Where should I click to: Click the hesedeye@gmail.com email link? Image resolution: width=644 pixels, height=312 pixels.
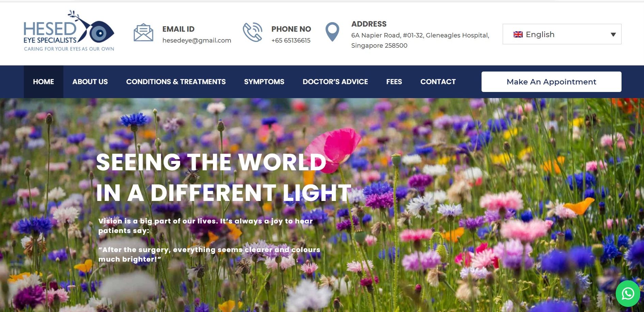coord(197,40)
